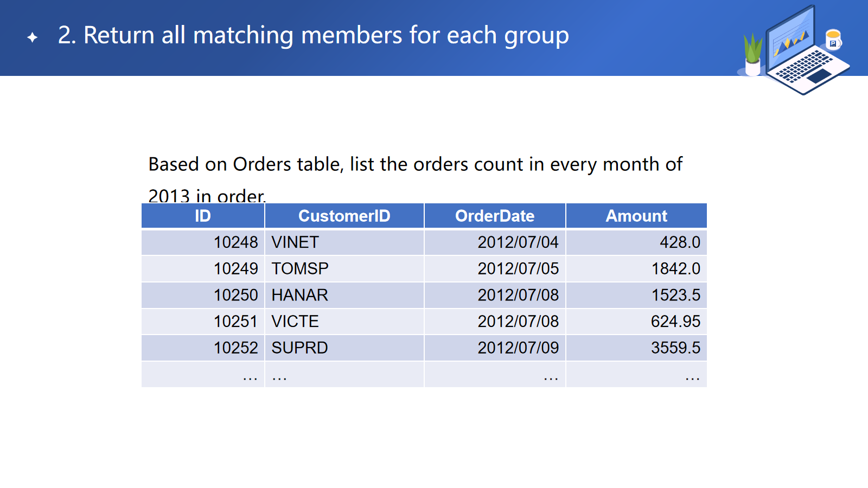
Task: Select the Amount column header
Action: click(x=636, y=216)
